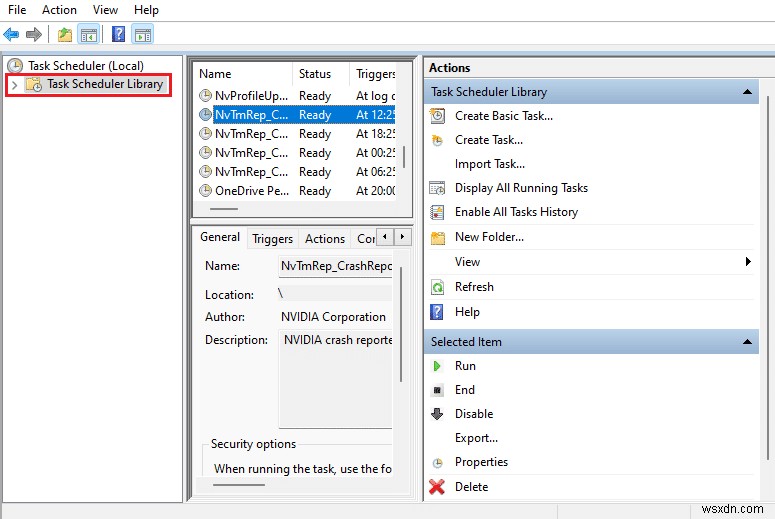This screenshot has width=775, height=519.
Task: Toggle the Show/Hide Action Pane icon
Action: [143, 35]
